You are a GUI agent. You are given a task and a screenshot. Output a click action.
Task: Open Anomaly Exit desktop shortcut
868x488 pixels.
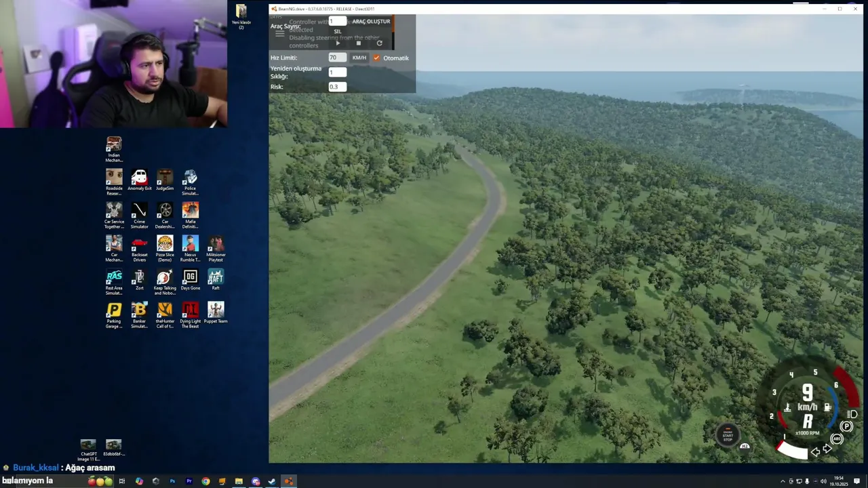click(x=139, y=180)
